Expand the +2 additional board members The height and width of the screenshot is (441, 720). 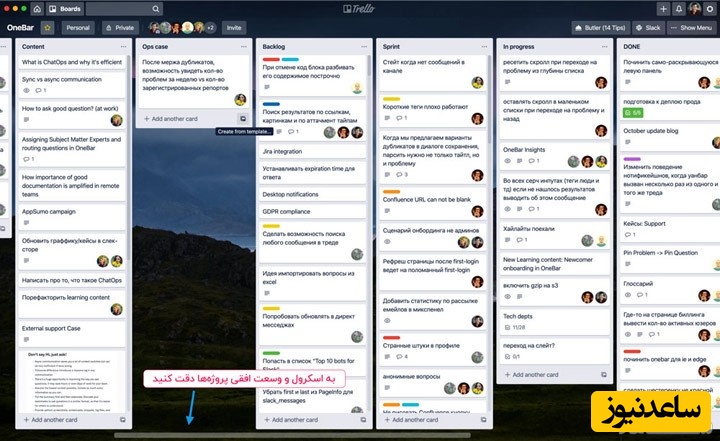coord(209,28)
